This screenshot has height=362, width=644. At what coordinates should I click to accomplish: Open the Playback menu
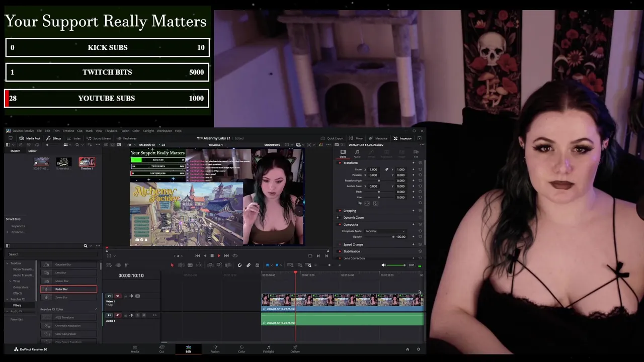point(111,131)
